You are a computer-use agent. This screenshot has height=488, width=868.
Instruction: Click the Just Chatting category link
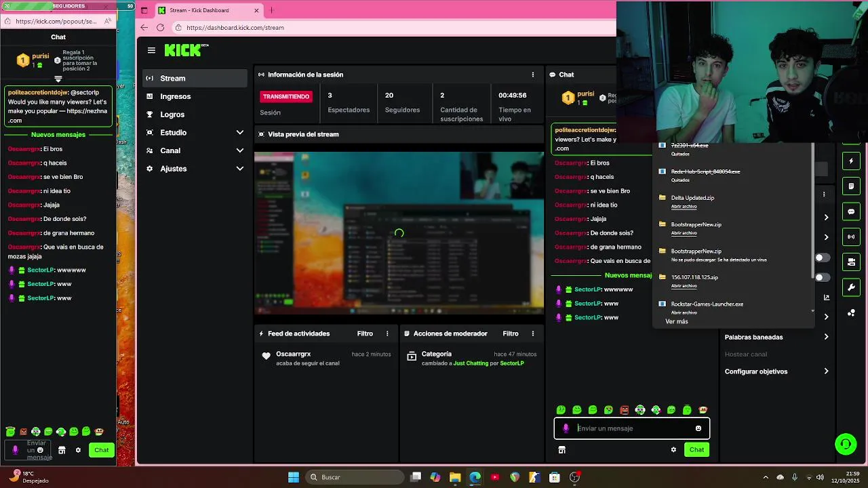(470, 363)
